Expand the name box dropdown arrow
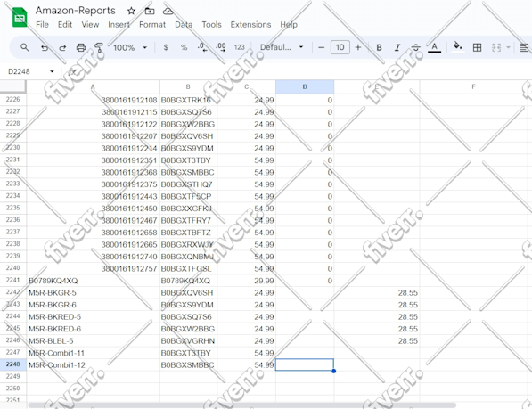 pyautogui.click(x=52, y=71)
